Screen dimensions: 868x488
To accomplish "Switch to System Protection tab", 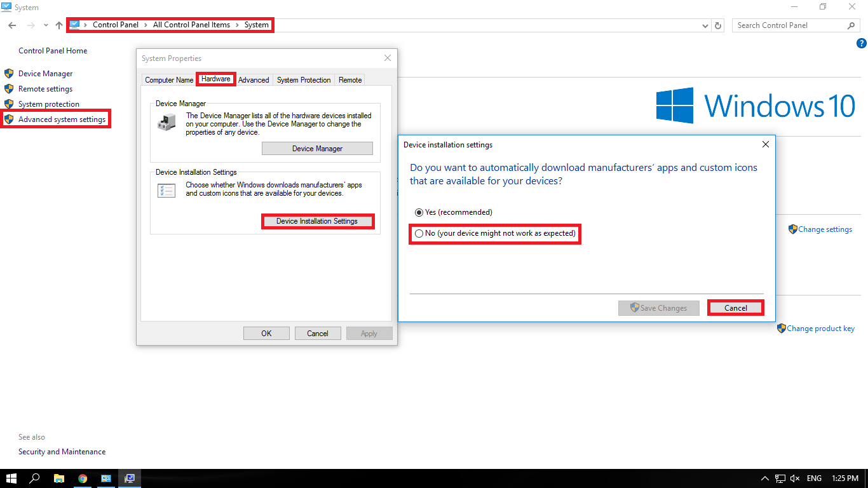I will pyautogui.click(x=304, y=80).
